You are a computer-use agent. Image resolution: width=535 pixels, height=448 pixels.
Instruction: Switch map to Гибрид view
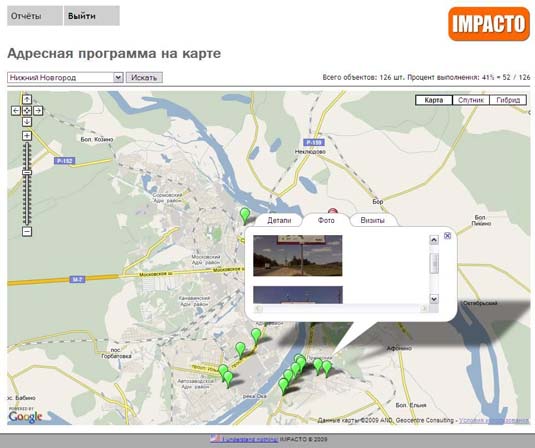coord(508,100)
